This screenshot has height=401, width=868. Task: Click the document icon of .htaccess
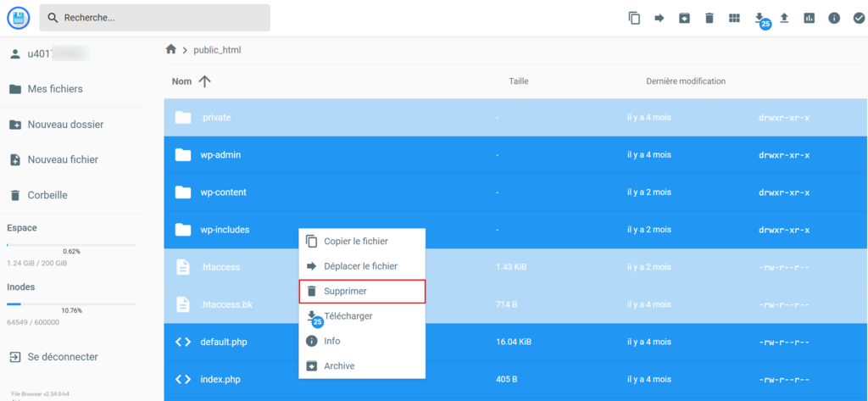(183, 267)
